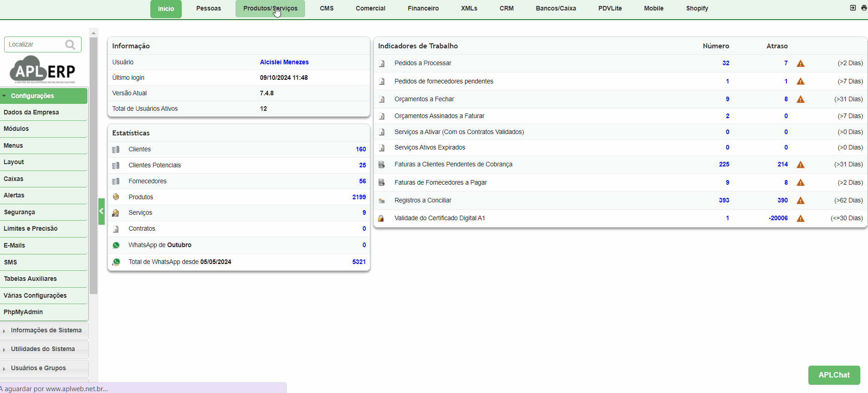Click sidebar scrollbar up arrow
This screenshot has width=868, height=393.
point(93,33)
